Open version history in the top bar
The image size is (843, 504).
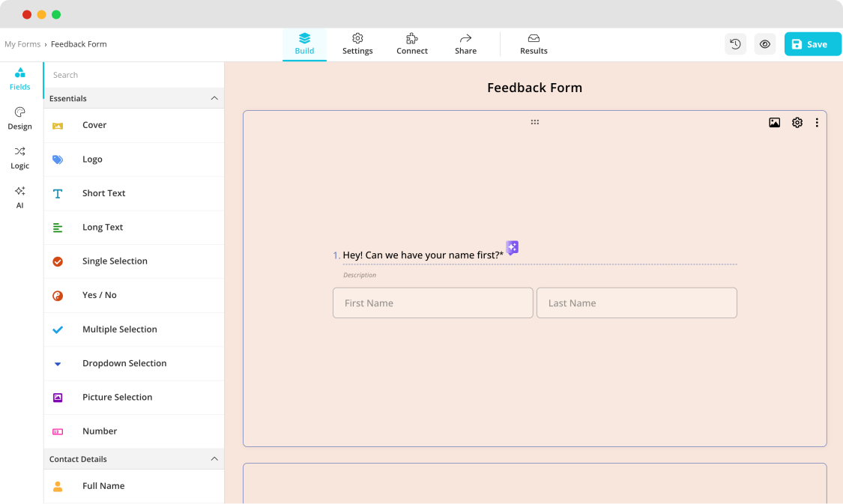[x=735, y=44]
